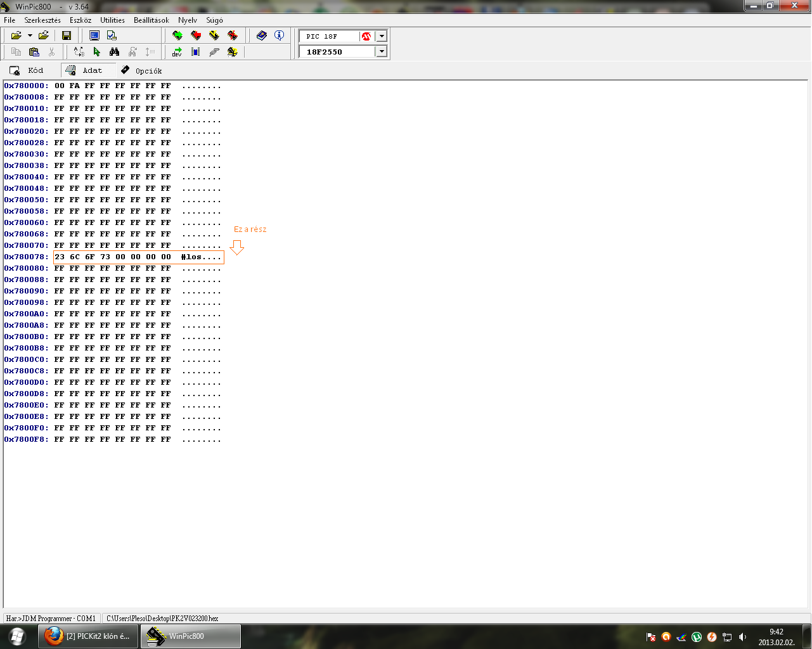Click the blue info circle icon
812x649 pixels.
[280, 35]
